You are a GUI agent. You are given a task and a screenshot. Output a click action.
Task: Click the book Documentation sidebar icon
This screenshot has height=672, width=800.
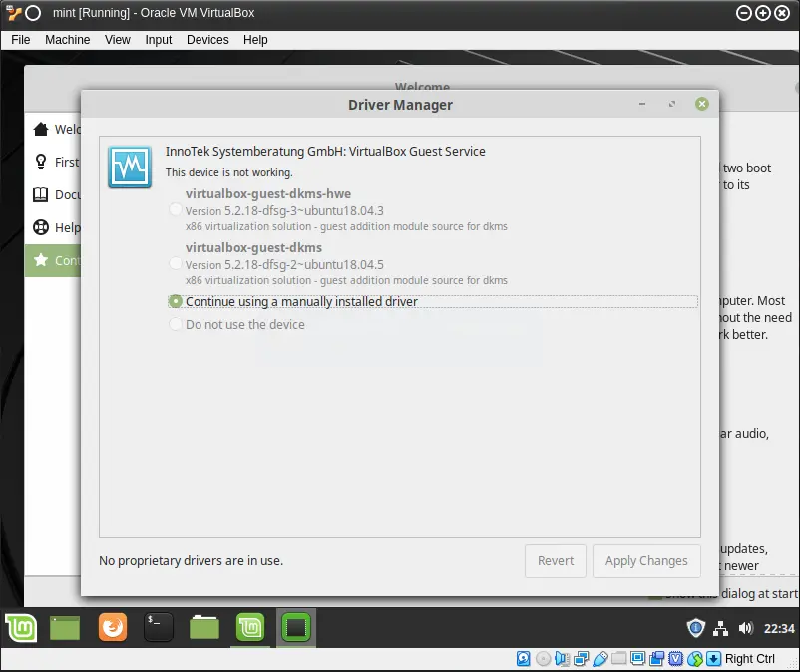[x=41, y=194]
